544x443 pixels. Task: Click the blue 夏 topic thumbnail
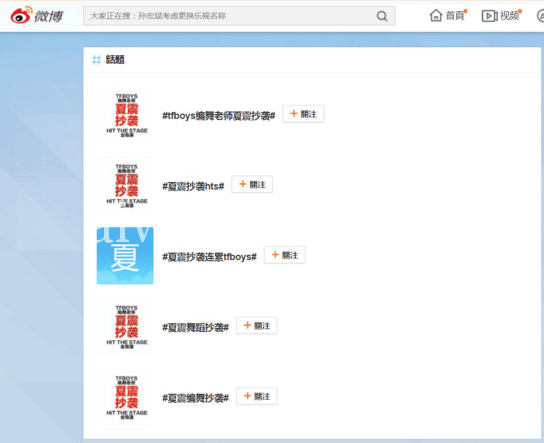coord(125,256)
